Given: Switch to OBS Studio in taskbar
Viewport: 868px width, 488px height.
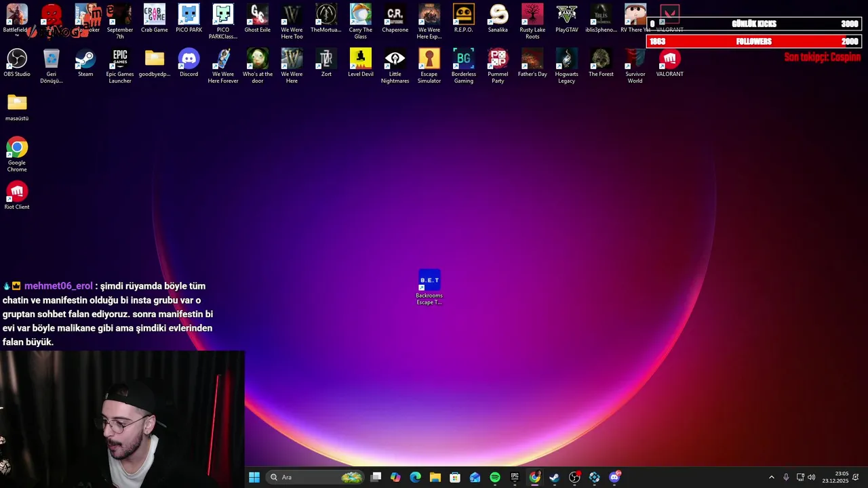Looking at the screenshot, I should tap(574, 477).
